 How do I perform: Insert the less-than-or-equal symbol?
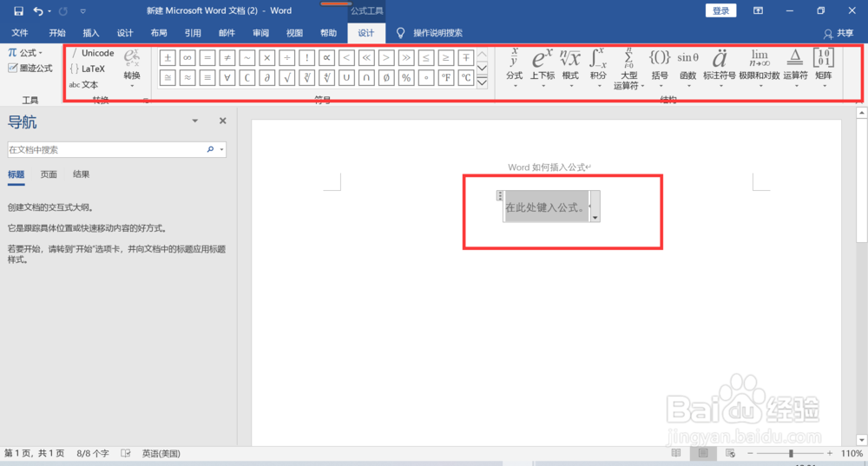pyautogui.click(x=426, y=57)
